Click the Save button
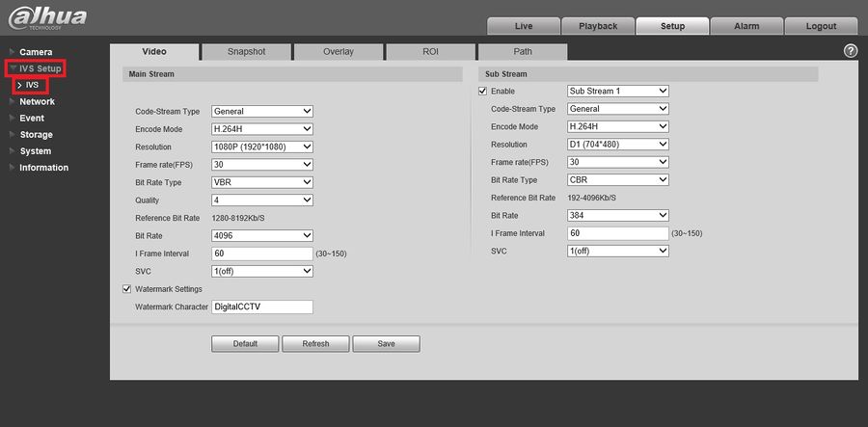This screenshot has width=868, height=427. click(x=386, y=343)
